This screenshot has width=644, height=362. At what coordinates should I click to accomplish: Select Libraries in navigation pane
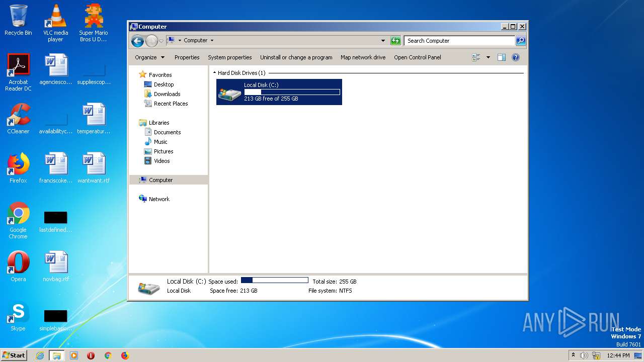tap(158, 123)
